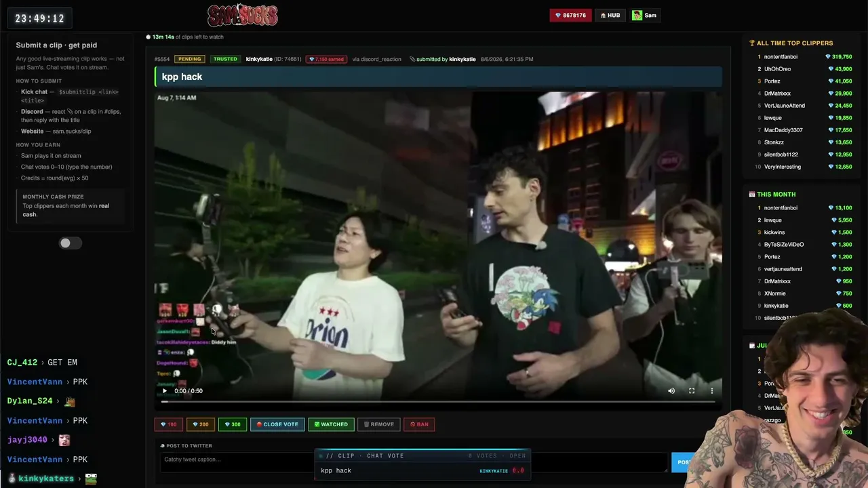This screenshot has width=868, height=488.
Task: Select lewque in This Month list
Action: (x=772, y=220)
